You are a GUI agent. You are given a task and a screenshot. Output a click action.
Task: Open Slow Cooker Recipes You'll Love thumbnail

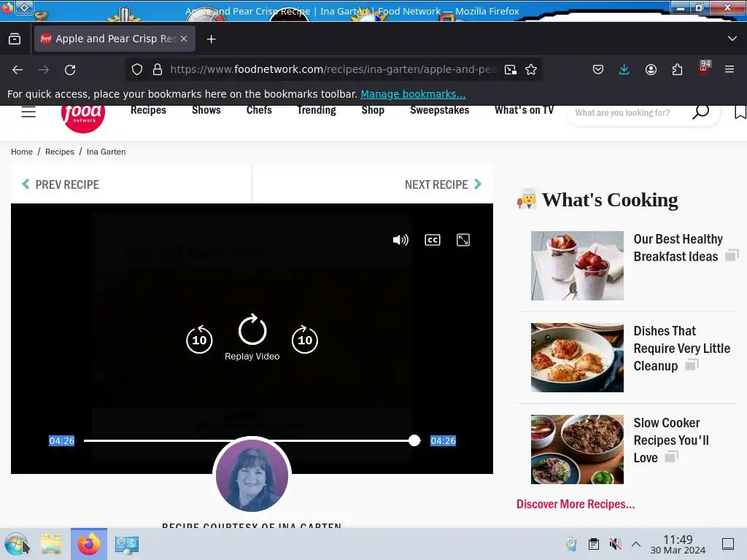pos(577,449)
